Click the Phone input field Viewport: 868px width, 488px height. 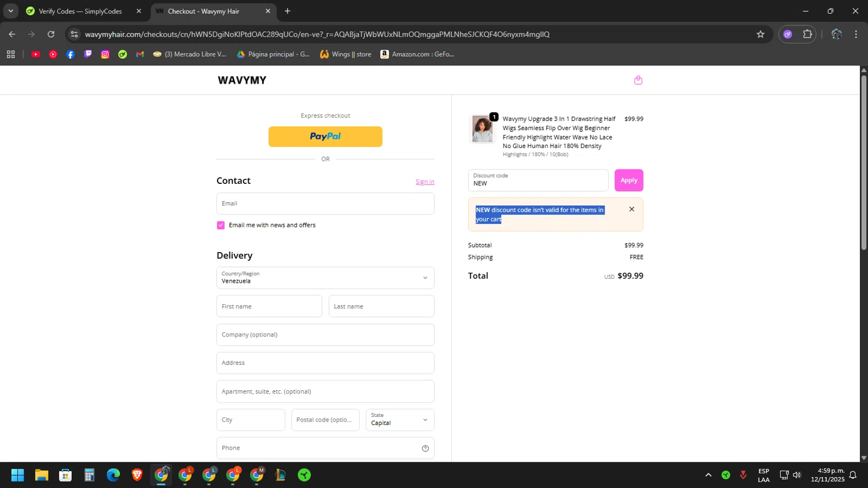[325, 448]
